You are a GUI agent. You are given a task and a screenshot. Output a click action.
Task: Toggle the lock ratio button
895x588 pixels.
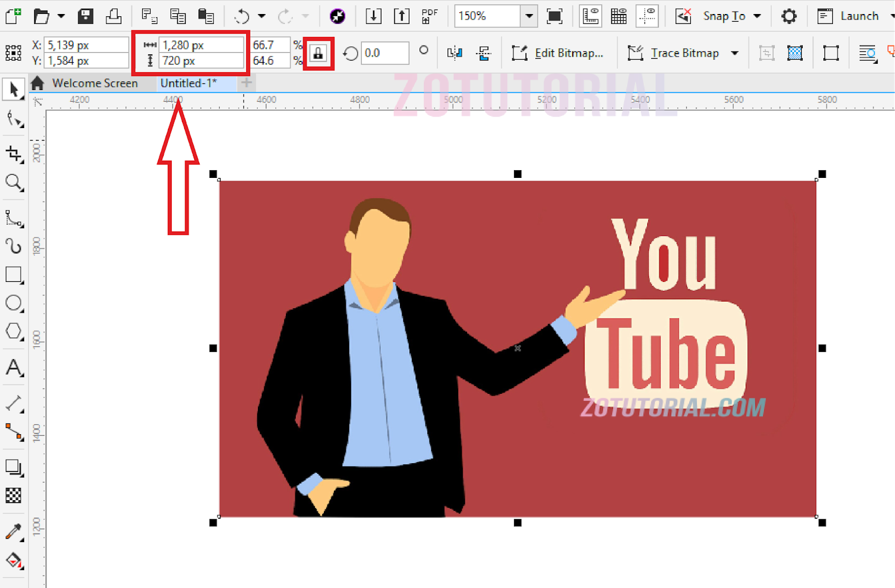tap(318, 54)
